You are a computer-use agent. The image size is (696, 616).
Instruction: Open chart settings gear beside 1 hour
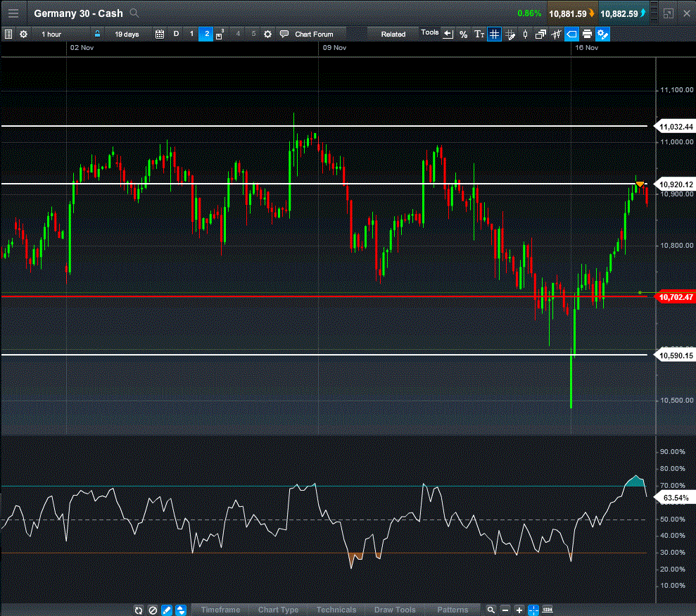point(23,34)
